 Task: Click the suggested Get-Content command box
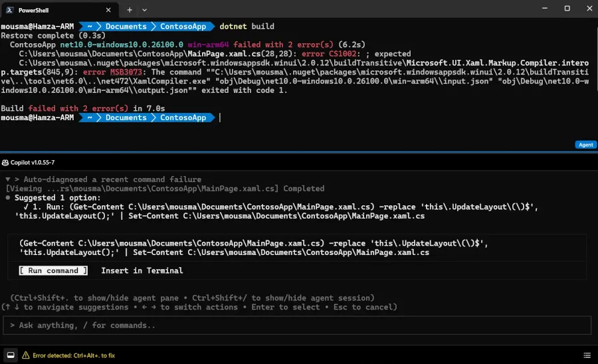(297, 248)
